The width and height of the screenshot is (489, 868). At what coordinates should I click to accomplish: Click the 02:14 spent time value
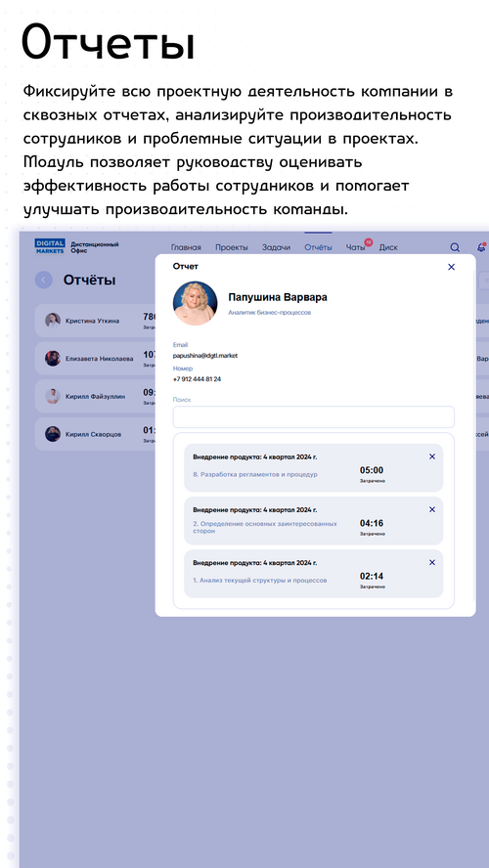(x=372, y=576)
